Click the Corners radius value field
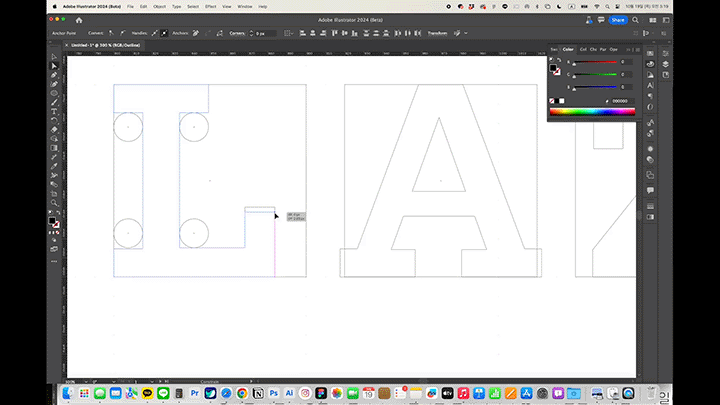The image size is (720, 405). click(265, 33)
